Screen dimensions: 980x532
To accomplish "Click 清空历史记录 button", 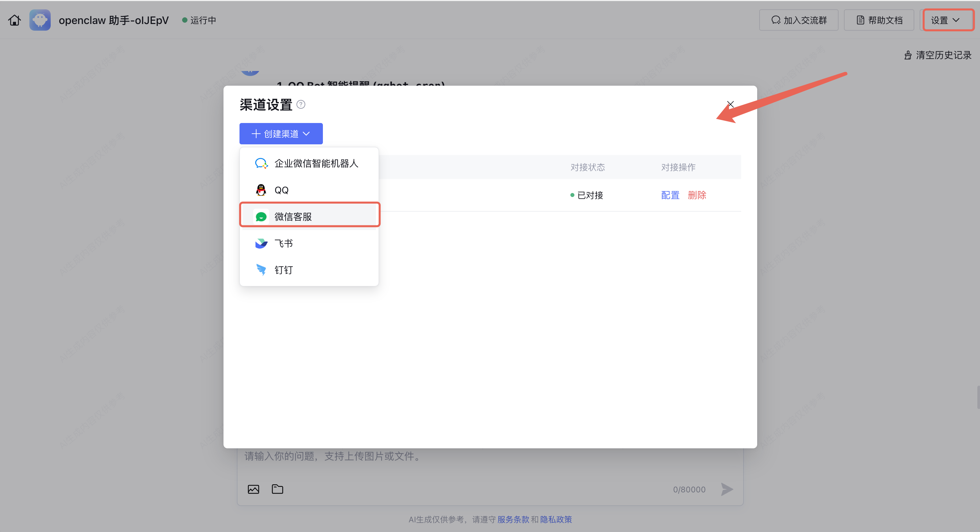I will click(x=938, y=55).
